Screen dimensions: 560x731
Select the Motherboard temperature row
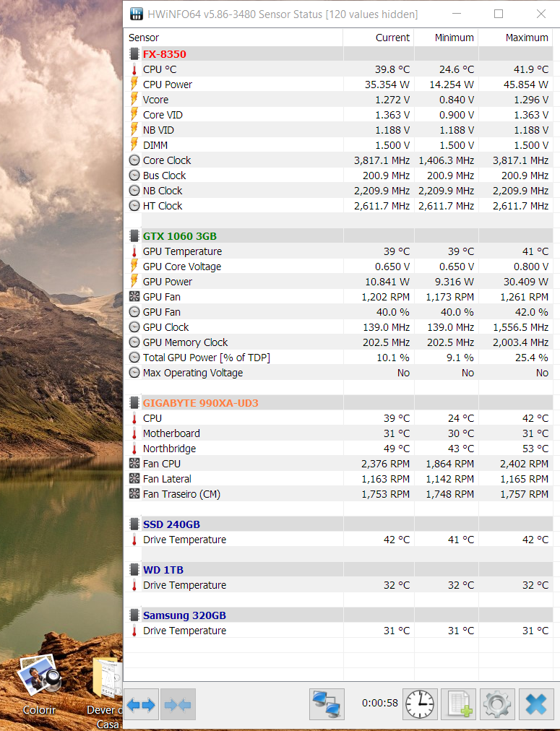coord(338,433)
